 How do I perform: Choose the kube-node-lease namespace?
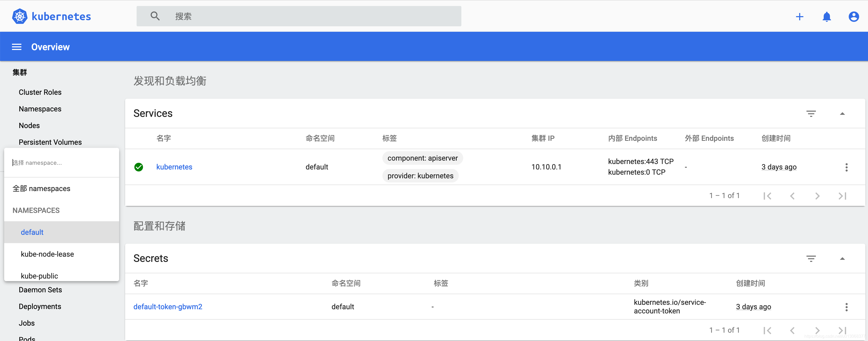[x=47, y=254]
